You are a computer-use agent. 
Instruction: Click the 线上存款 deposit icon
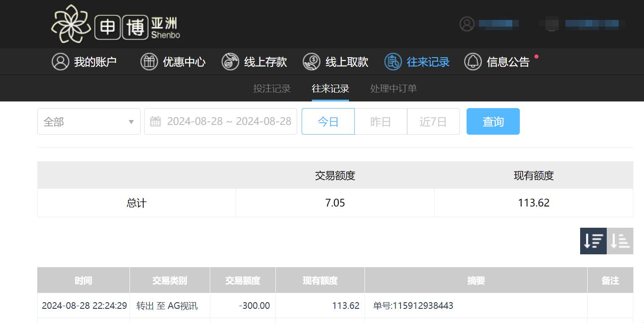(230, 62)
